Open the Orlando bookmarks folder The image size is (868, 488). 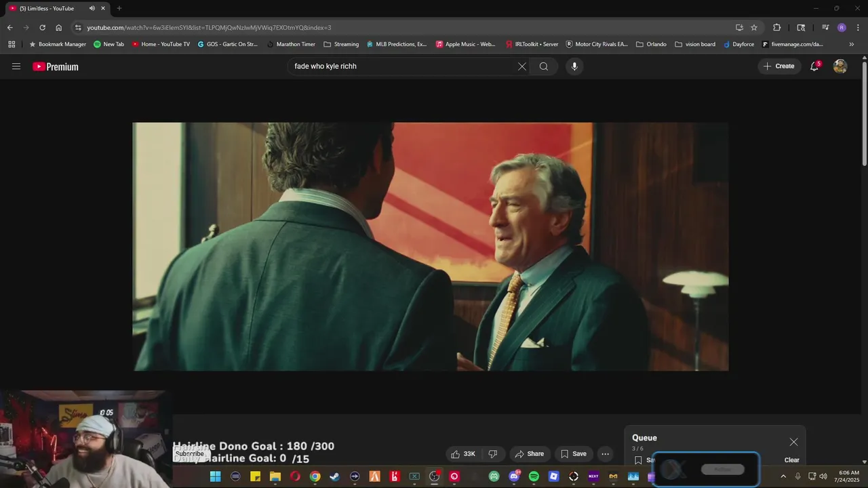[x=652, y=44]
